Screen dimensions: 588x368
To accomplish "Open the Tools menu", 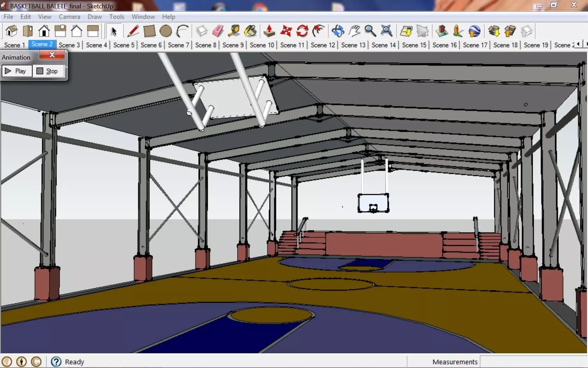I will (x=117, y=16).
